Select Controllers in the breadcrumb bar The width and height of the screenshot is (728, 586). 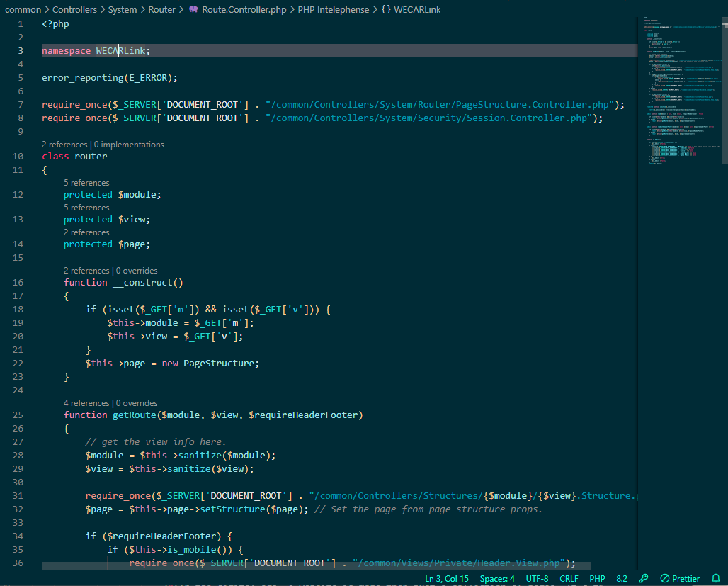74,9
